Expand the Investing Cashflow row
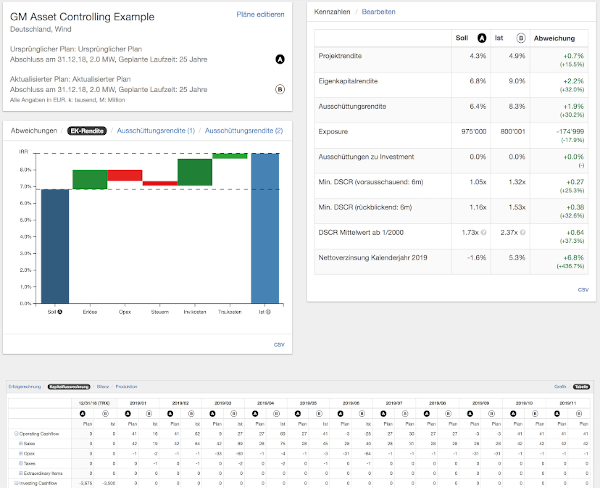600x488 pixels. click(15, 482)
